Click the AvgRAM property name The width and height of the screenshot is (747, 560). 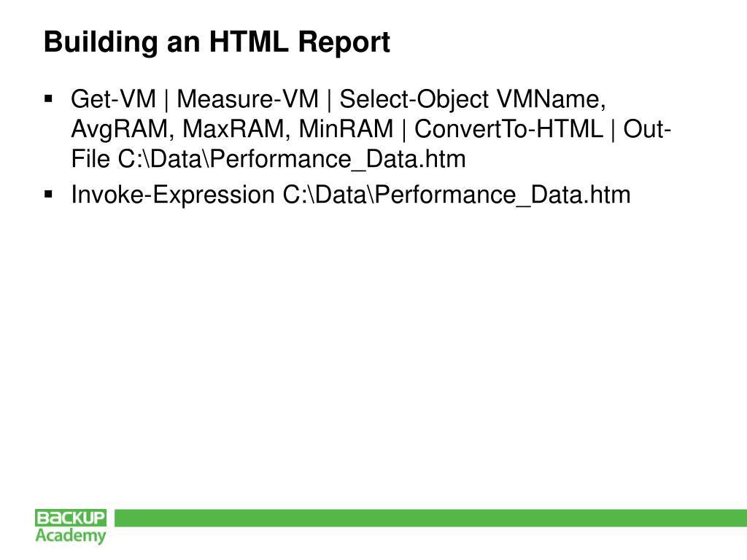[x=122, y=130]
